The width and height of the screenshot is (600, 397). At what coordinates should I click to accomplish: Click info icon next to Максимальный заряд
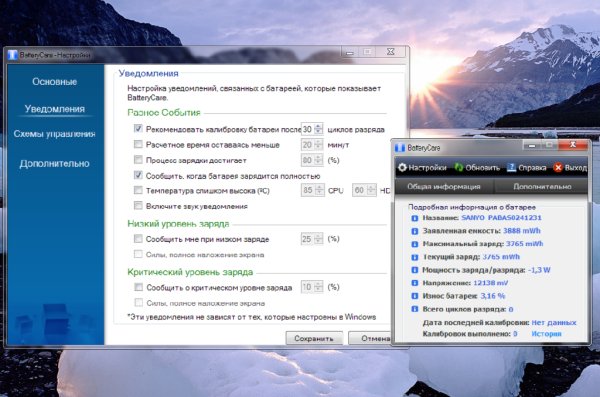(x=414, y=244)
